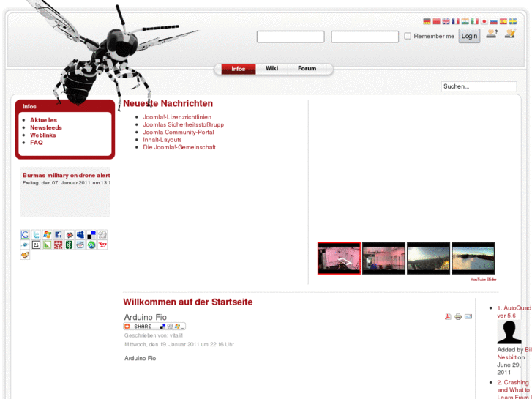Email the Arduino Fio article
The width and height of the screenshot is (532, 399).
(468, 316)
